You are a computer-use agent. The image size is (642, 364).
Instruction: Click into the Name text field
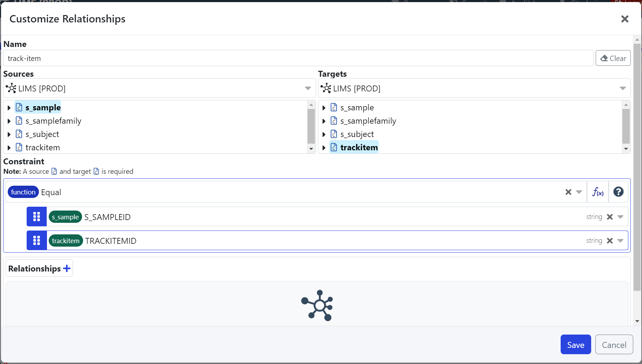(x=298, y=58)
